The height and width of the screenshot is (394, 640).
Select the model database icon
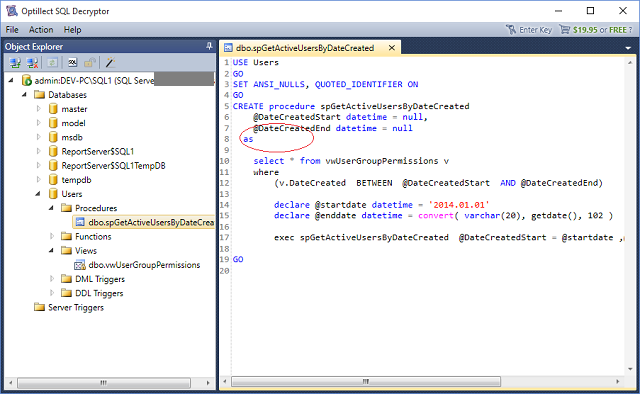[x=53, y=123]
